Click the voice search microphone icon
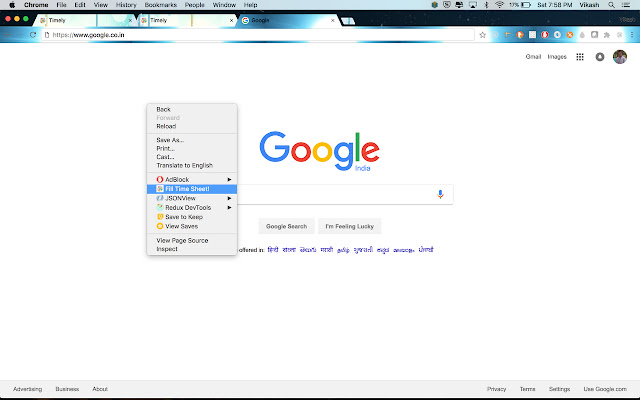 [x=440, y=194]
